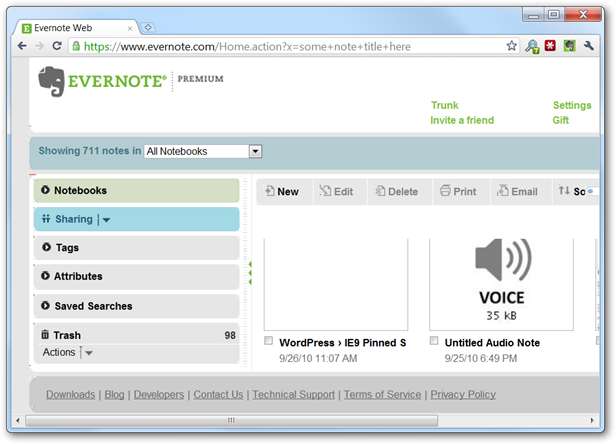The image size is (616, 444).
Task: Reload the page with the refresh icon
Action: pyautogui.click(x=57, y=46)
